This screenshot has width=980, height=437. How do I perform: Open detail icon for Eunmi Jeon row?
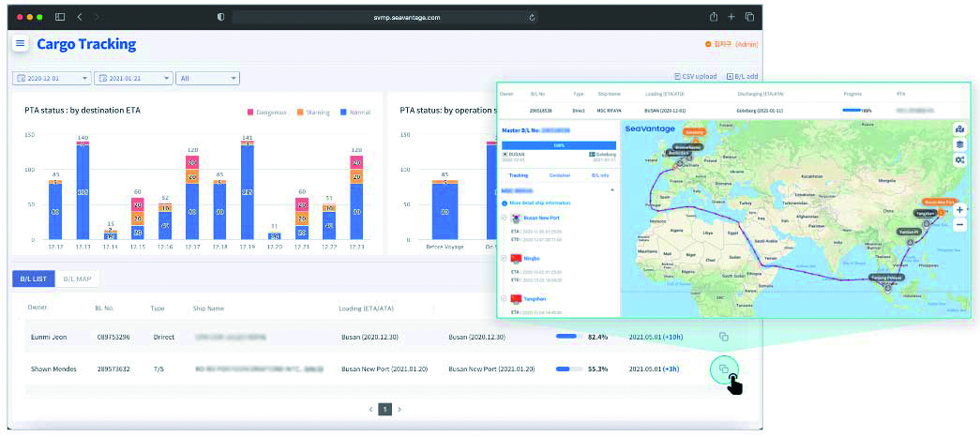click(724, 337)
